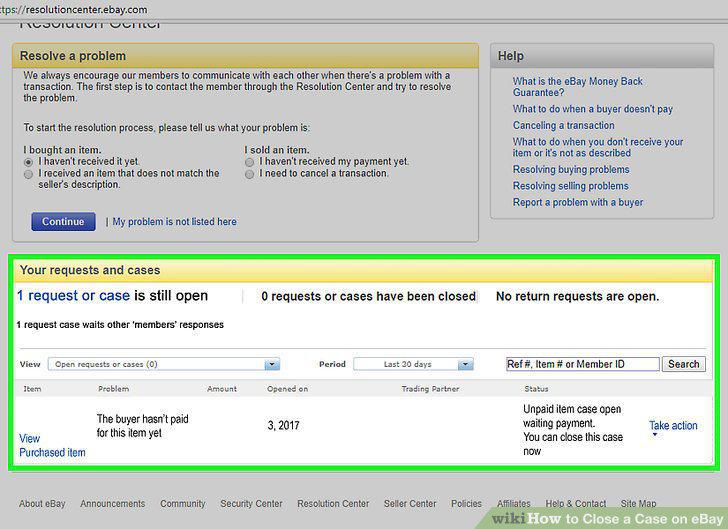Click the "Amount" column header
728x529 pixels.
pyautogui.click(x=222, y=389)
